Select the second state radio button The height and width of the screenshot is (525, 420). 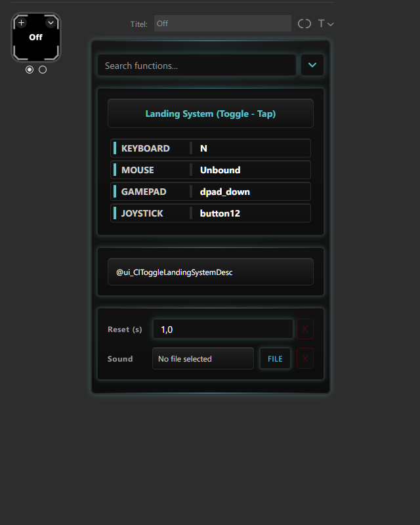43,70
